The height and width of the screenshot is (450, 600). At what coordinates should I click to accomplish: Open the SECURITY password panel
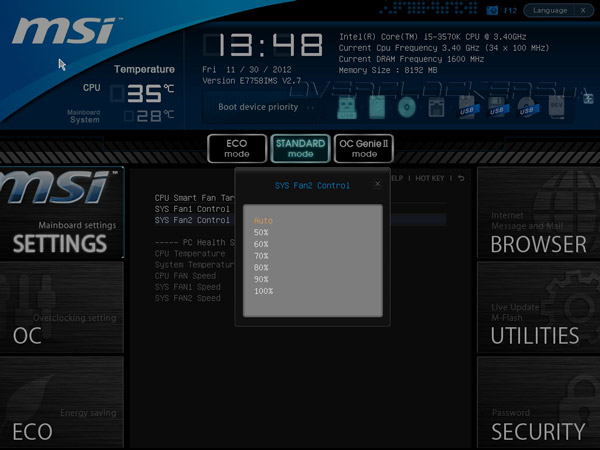pyautogui.click(x=538, y=403)
